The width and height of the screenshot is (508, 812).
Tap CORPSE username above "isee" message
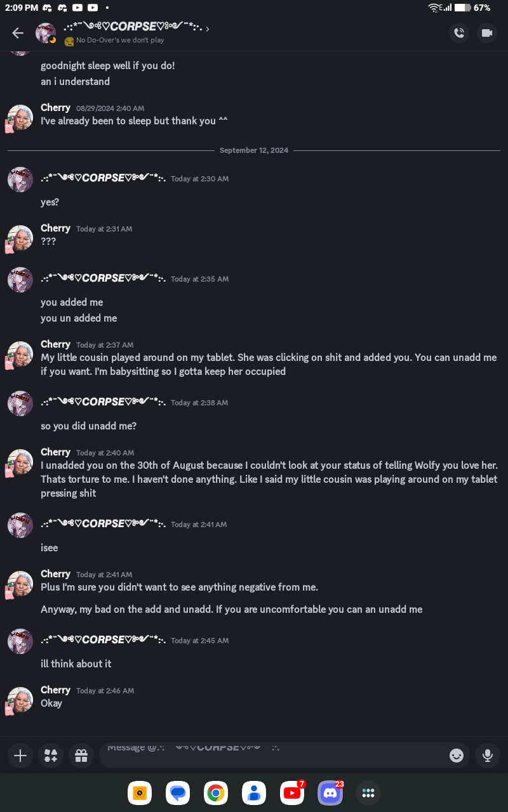point(103,524)
